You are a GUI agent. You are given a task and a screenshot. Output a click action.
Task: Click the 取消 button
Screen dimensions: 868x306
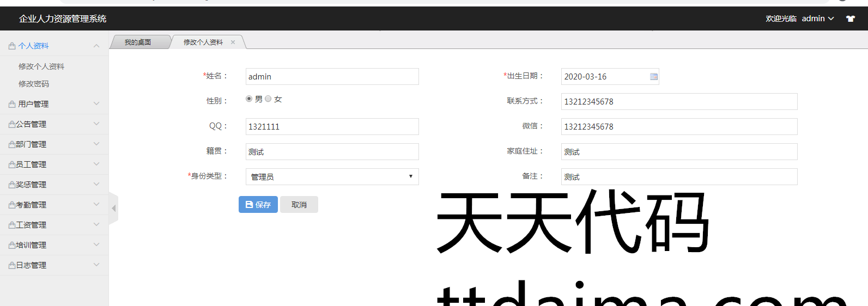[x=299, y=205]
